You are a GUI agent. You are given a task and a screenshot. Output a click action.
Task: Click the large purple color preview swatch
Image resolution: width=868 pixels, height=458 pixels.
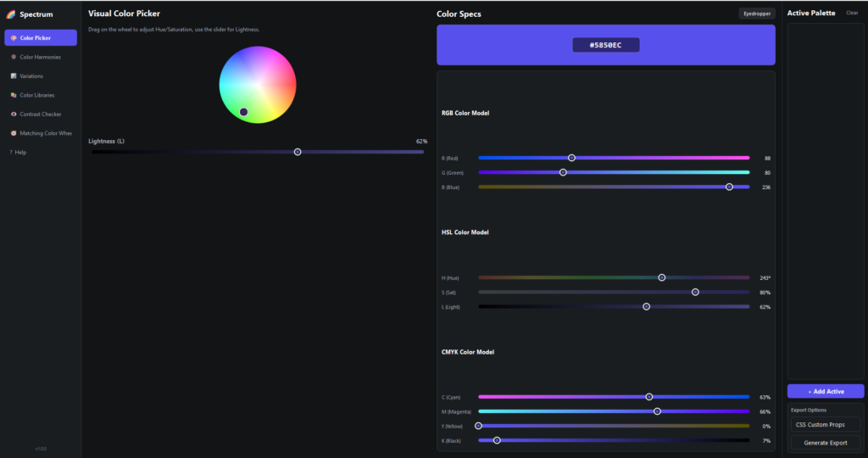[x=605, y=45]
